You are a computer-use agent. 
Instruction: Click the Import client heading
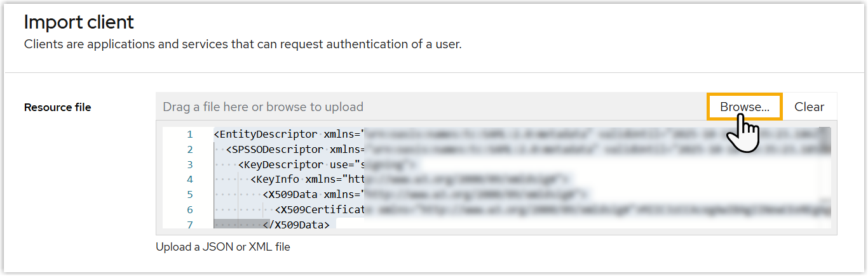[x=79, y=22]
